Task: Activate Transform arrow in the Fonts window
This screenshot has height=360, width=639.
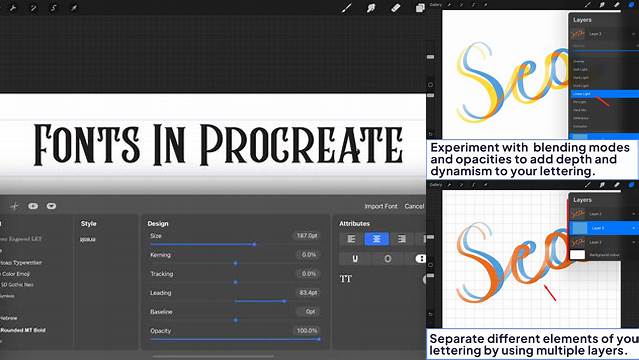Action: coord(74,8)
